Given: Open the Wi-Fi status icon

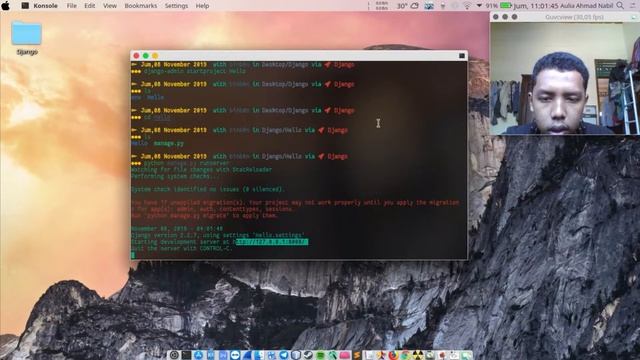Looking at the screenshot, I should (467, 6).
